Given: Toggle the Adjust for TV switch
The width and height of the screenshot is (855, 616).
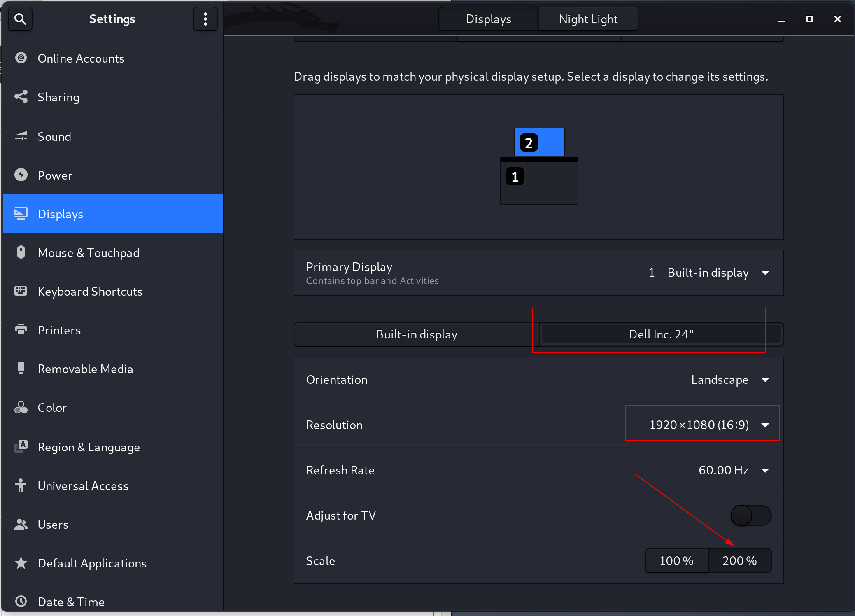Looking at the screenshot, I should [x=750, y=516].
